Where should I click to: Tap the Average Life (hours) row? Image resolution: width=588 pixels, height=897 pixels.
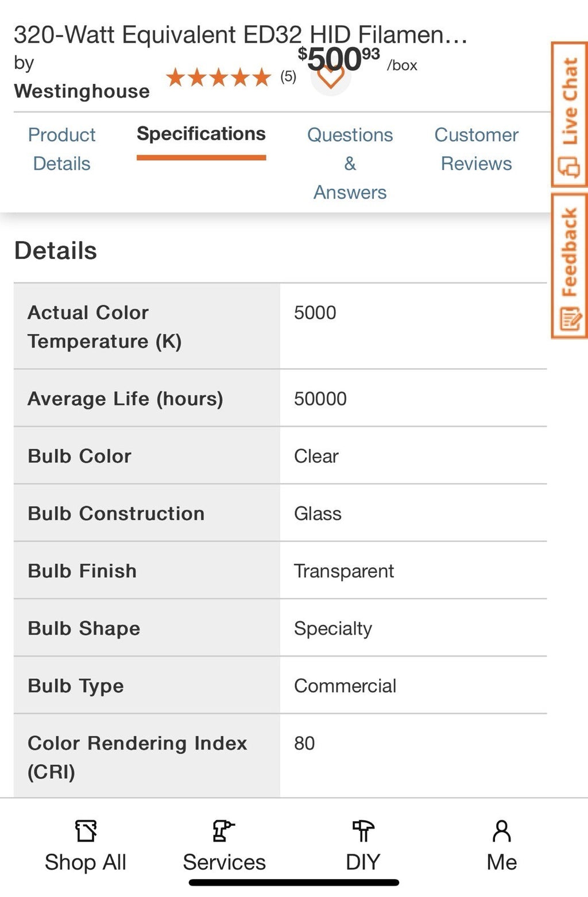[280, 398]
